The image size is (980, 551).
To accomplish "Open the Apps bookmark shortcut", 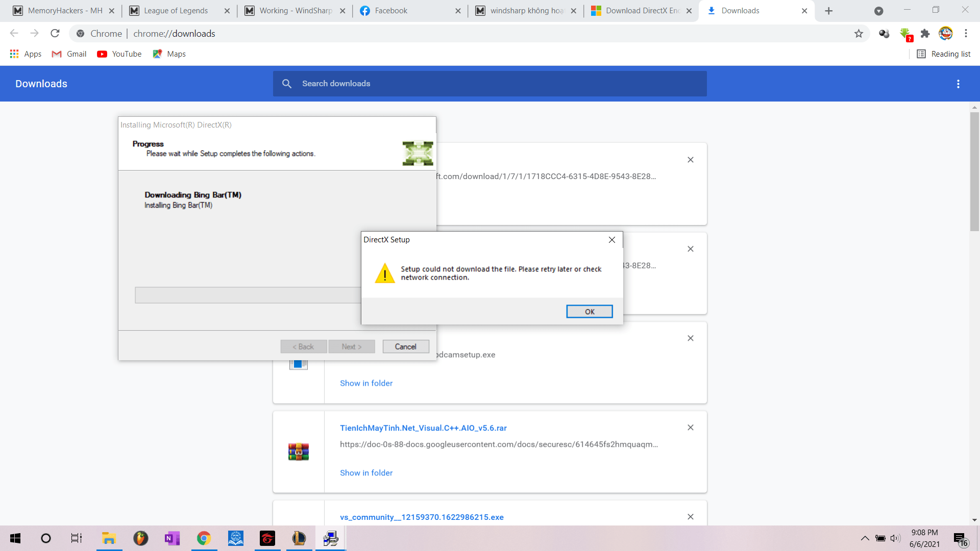I will pos(26,54).
